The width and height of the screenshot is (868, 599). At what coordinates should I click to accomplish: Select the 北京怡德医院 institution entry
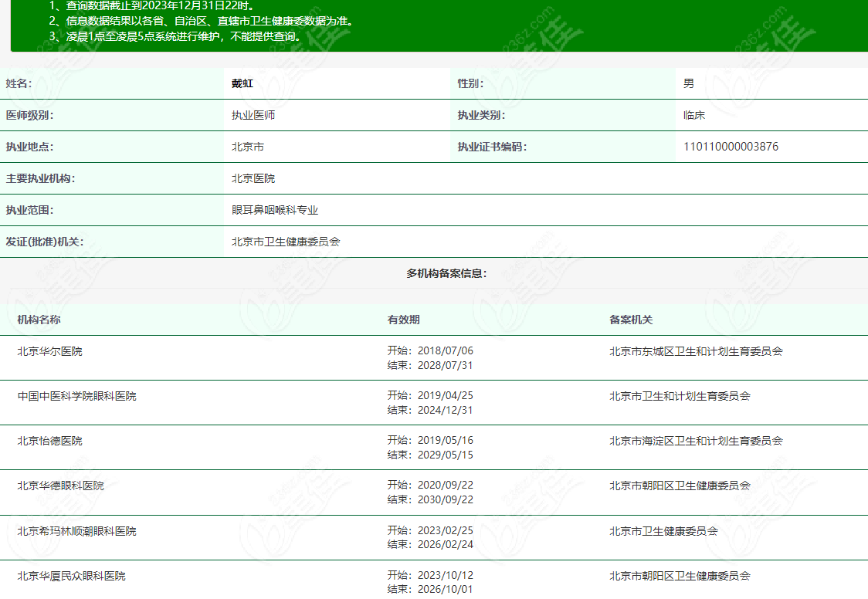coord(50,441)
